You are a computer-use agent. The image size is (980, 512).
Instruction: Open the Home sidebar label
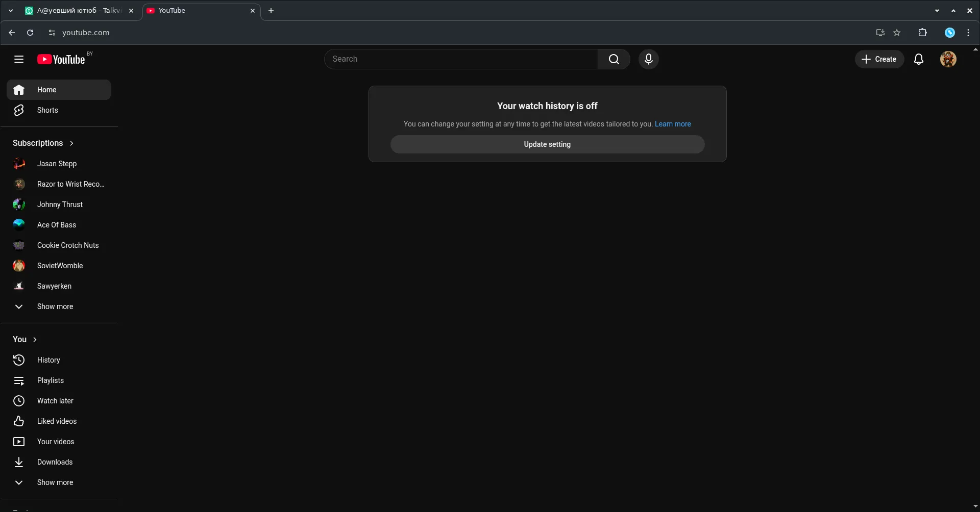47,90
